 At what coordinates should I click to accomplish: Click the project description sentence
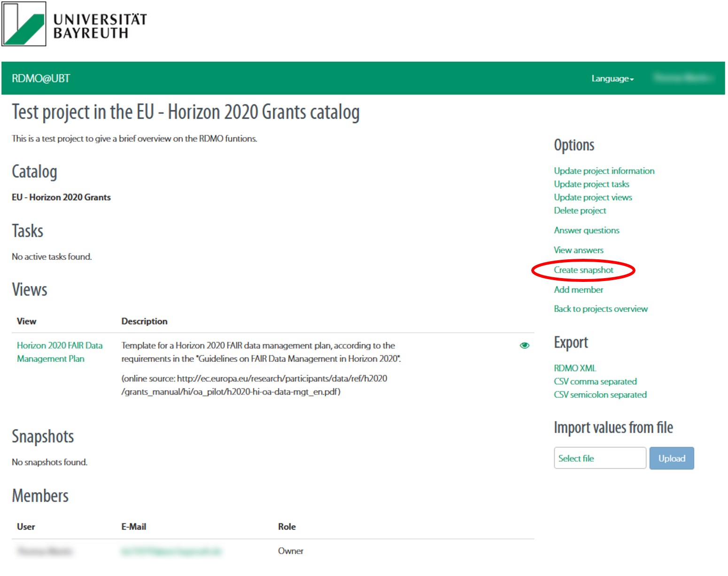coord(134,139)
